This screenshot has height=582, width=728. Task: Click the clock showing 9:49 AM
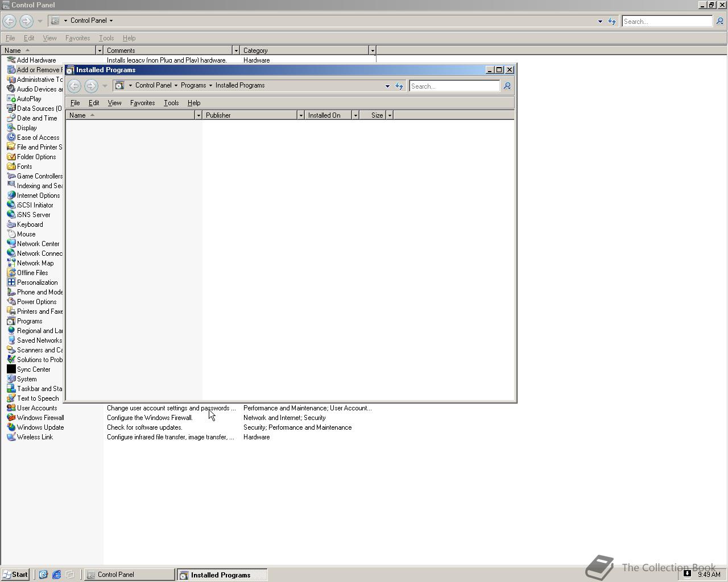709,575
